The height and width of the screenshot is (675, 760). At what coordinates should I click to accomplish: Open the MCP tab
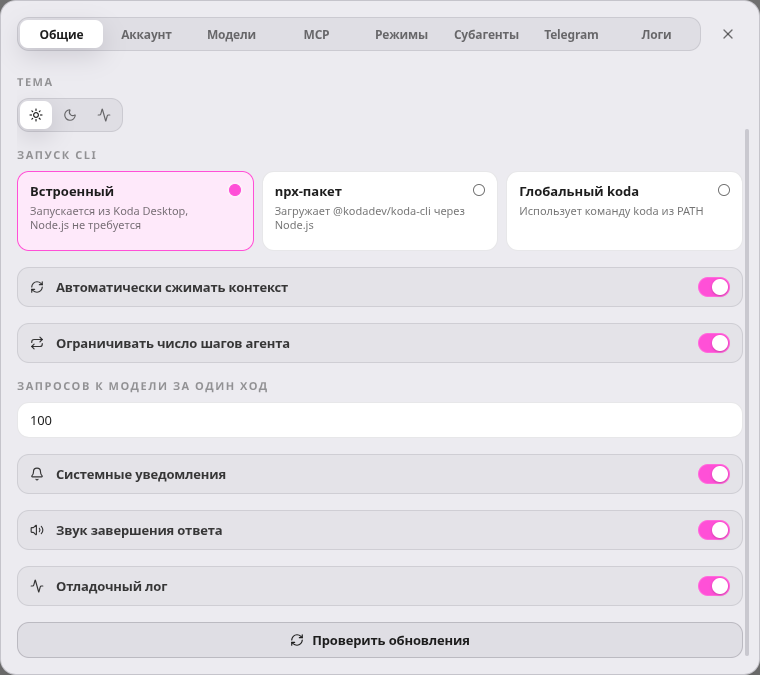pyautogui.click(x=316, y=34)
